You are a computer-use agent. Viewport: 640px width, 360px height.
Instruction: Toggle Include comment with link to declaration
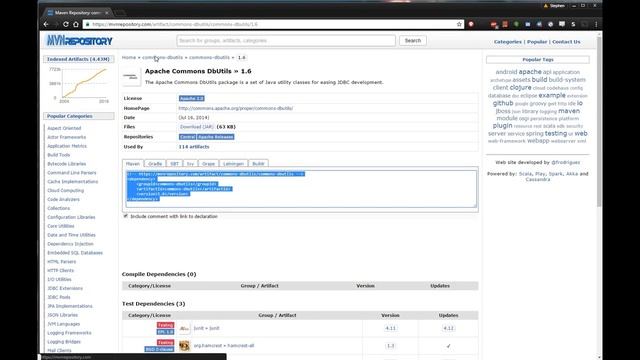click(x=126, y=216)
